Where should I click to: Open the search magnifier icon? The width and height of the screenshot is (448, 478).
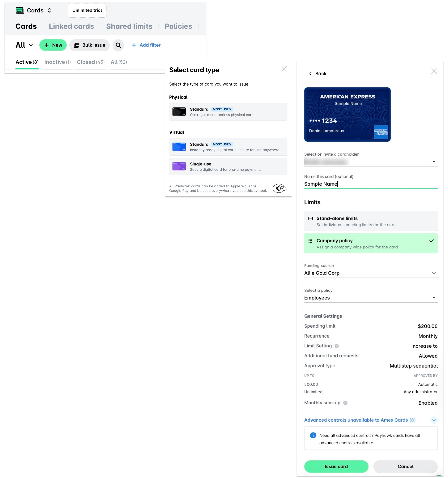[x=118, y=45]
